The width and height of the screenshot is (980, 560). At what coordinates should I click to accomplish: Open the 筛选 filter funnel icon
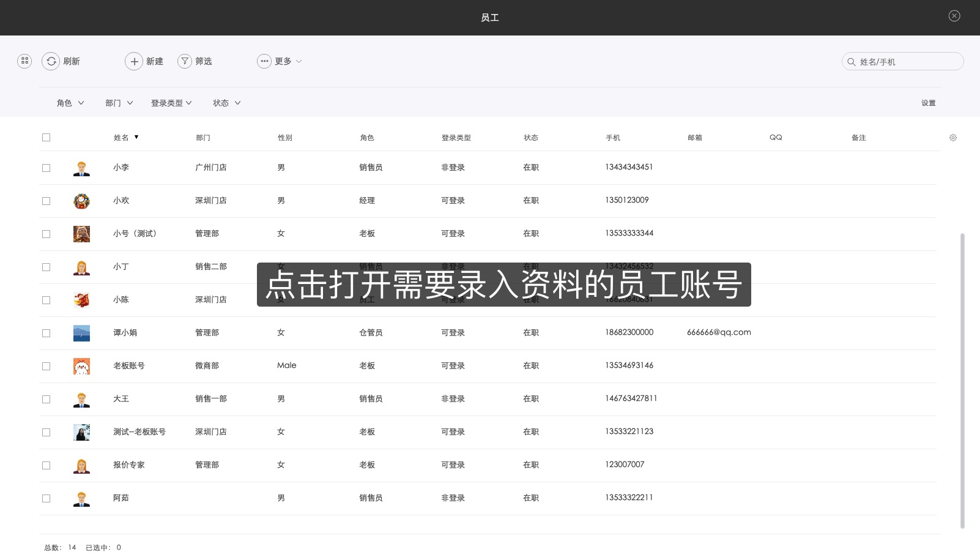pyautogui.click(x=185, y=61)
